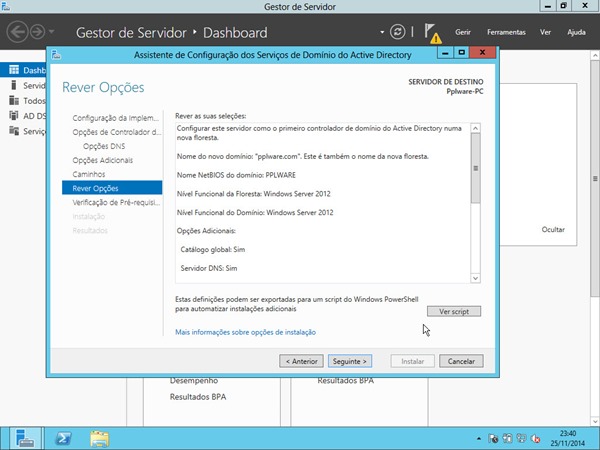This screenshot has width=600, height=450.
Task: Click the Seguinte button
Action: point(350,361)
